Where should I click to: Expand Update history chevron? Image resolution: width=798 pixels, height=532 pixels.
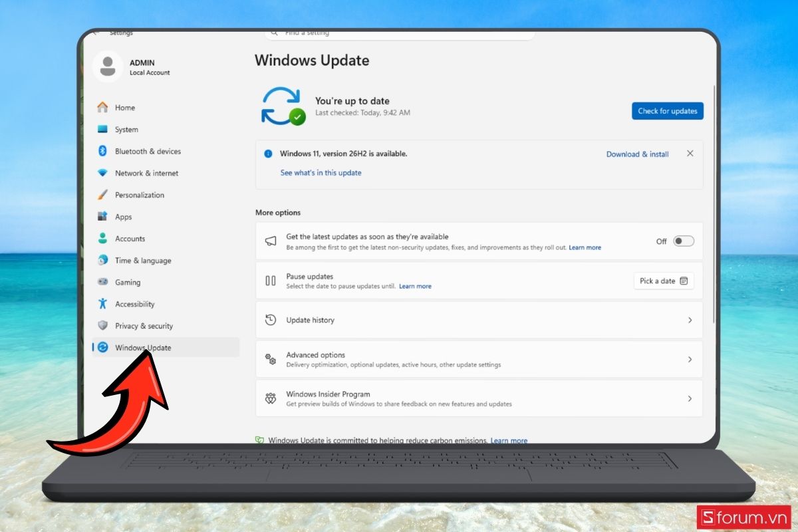coord(690,320)
